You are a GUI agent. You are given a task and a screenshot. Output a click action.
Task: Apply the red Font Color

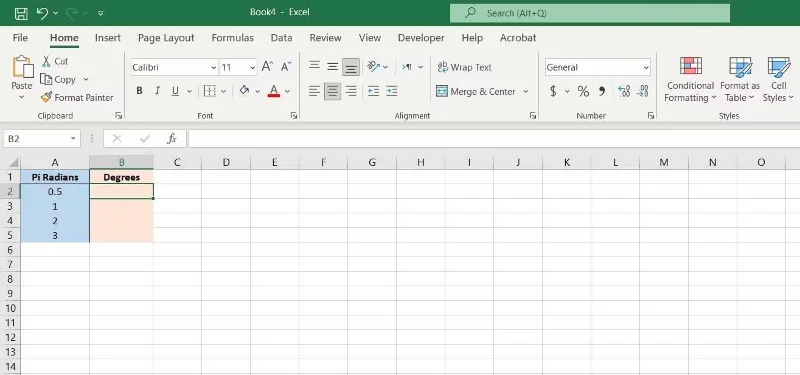tap(274, 91)
